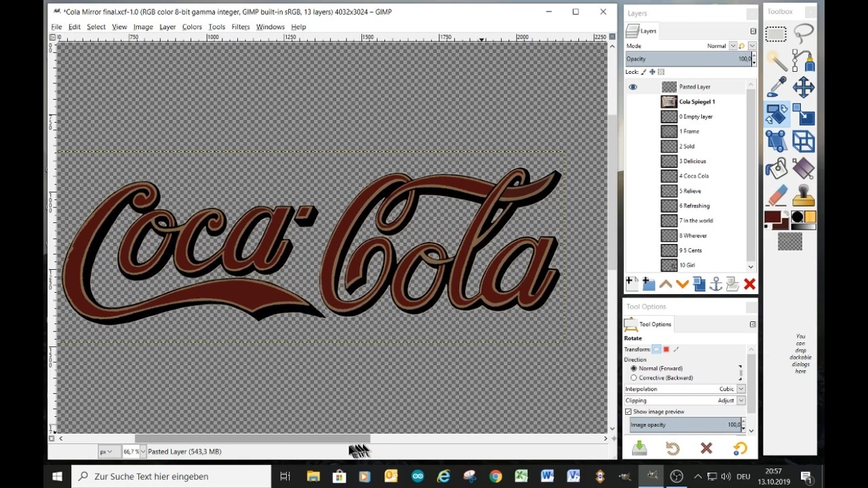Open the Filters menu
This screenshot has height=488, width=868.
(241, 27)
